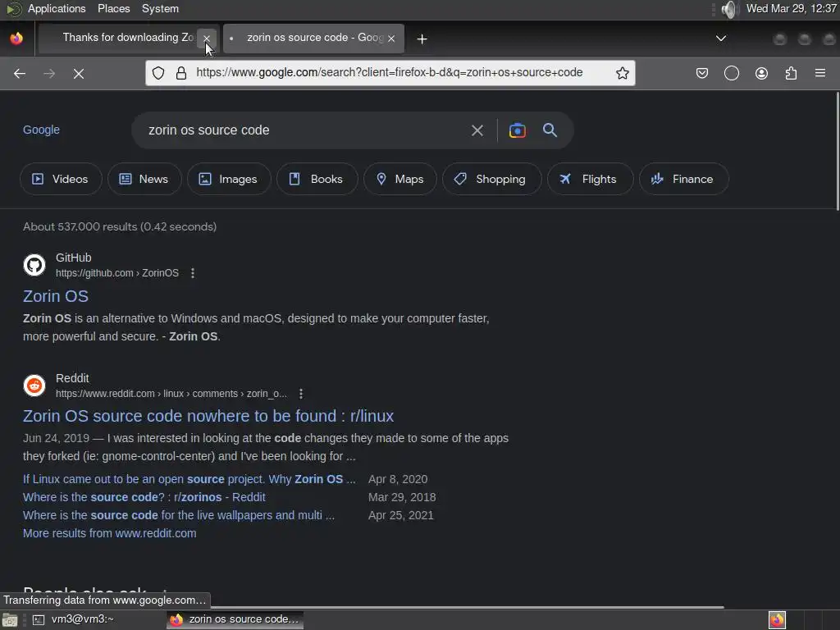Viewport: 840px width, 630px height.
Task: Click the Firefox taskbar window button
Action: [235, 619]
